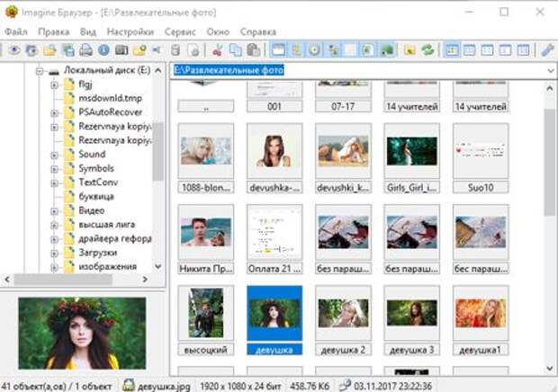Viewport: 558px width, 392px height.
Task: Click the parent folder '..' thumbnail
Action: 206,97
